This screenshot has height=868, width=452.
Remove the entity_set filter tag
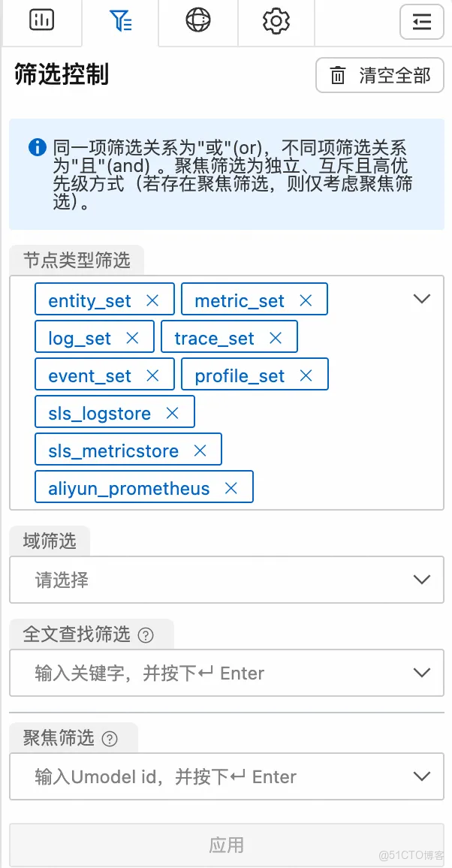click(155, 300)
